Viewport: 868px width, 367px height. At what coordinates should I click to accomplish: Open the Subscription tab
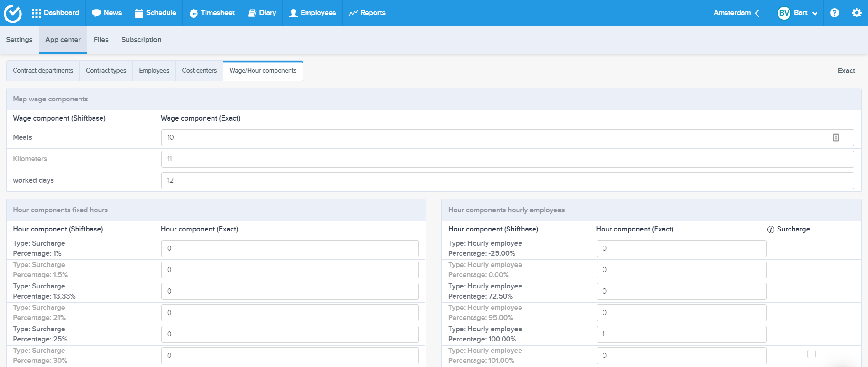[x=141, y=40]
